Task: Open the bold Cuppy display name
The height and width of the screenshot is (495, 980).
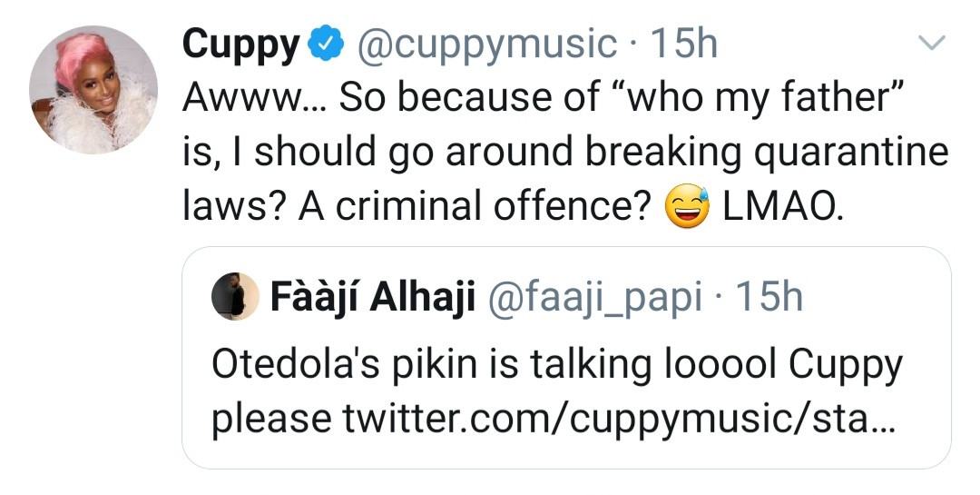Action: click(x=240, y=44)
